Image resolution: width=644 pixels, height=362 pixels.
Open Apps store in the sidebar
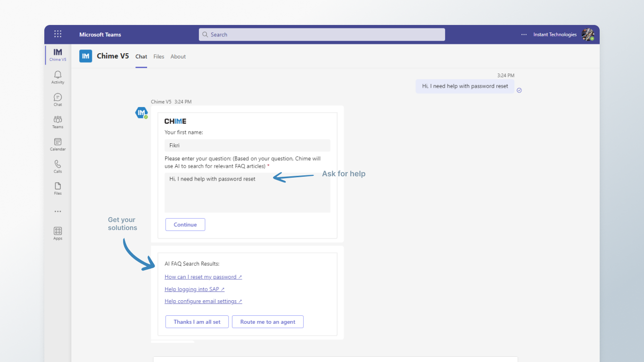58,233
